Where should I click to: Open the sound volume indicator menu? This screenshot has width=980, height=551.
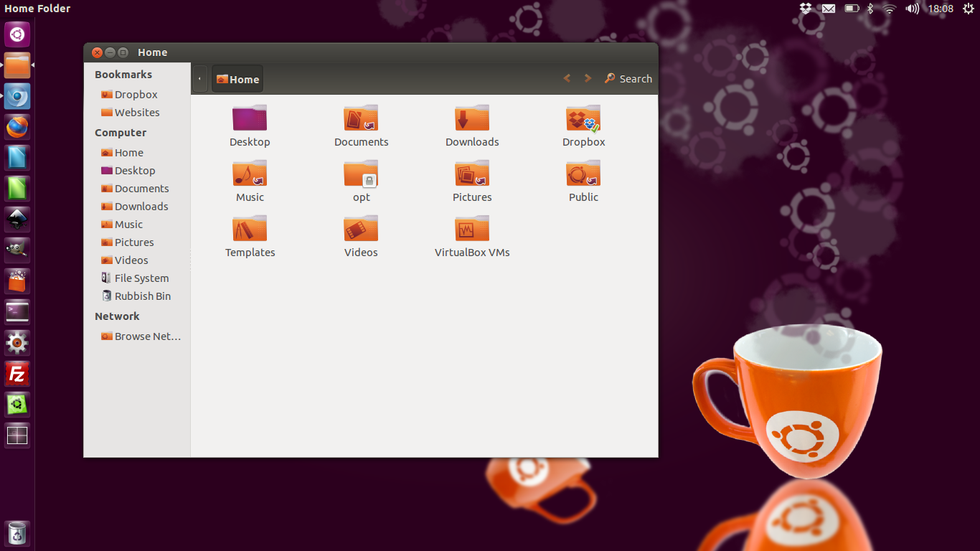[x=912, y=9]
